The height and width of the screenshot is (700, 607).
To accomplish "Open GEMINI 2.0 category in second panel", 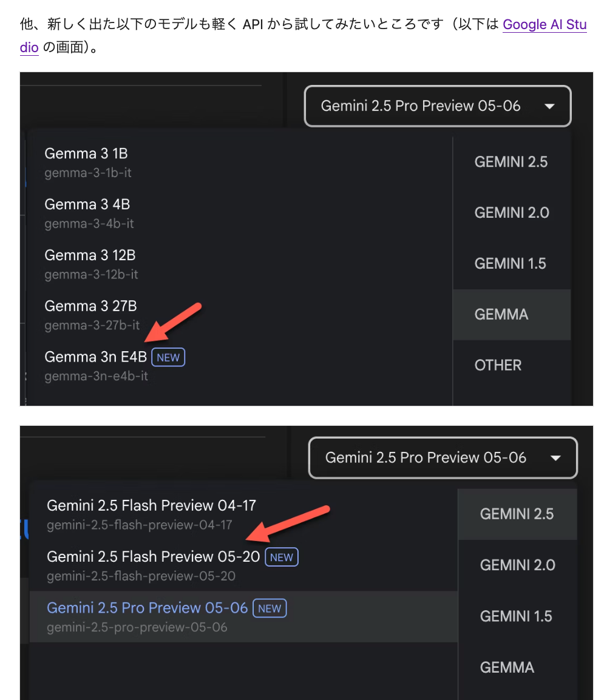I will click(517, 565).
